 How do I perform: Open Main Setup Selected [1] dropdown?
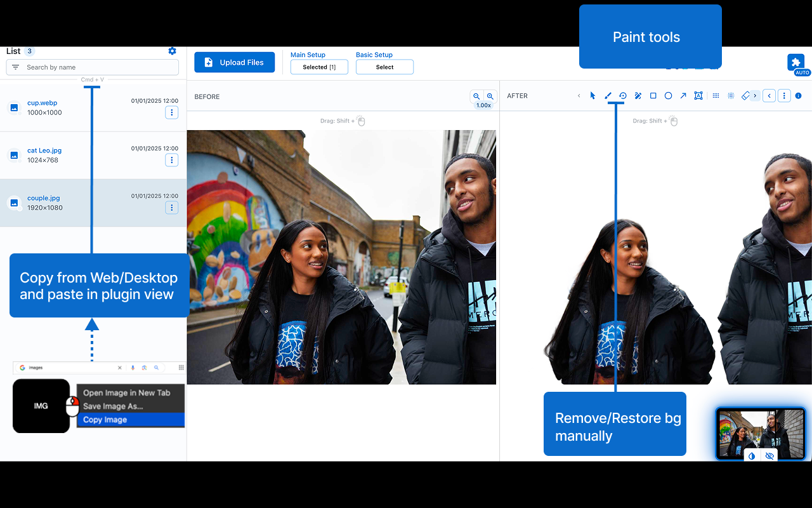click(x=319, y=67)
